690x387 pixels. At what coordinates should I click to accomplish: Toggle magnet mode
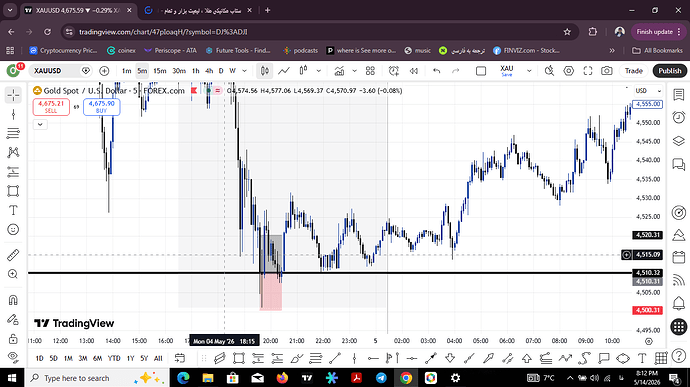pos(13,300)
